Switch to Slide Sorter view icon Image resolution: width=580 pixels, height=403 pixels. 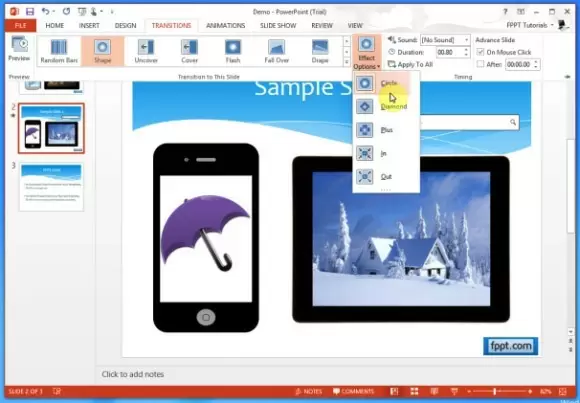click(414, 392)
